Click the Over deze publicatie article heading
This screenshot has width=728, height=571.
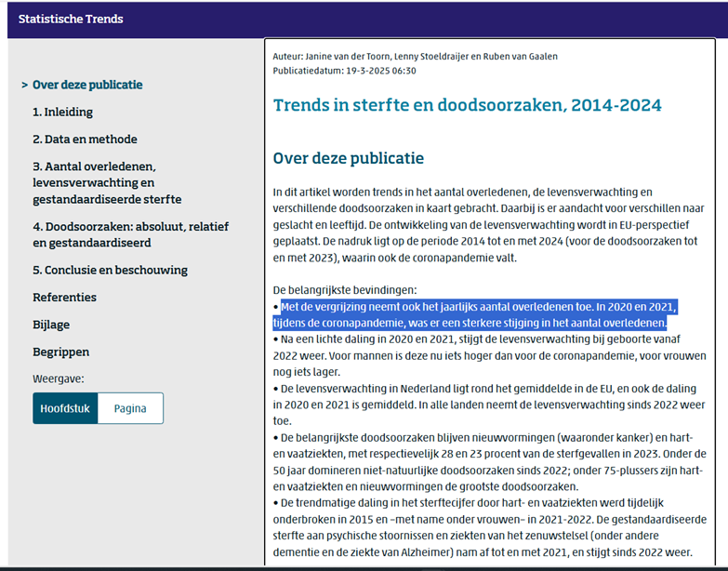348,158
